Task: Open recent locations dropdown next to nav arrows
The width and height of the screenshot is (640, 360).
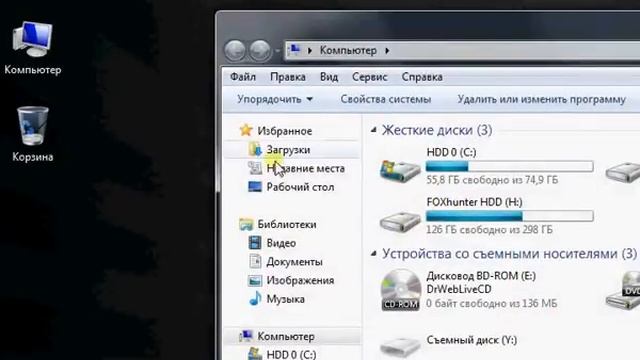Action: tap(278, 51)
